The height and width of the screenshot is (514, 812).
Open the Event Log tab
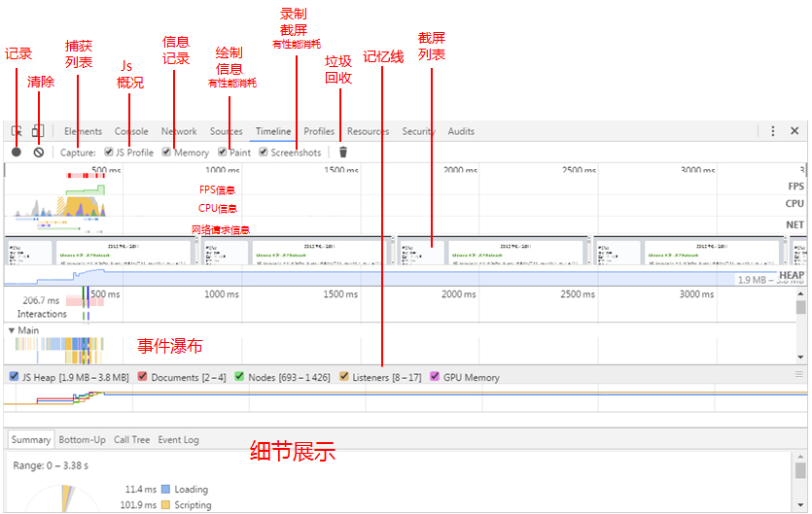(x=178, y=440)
